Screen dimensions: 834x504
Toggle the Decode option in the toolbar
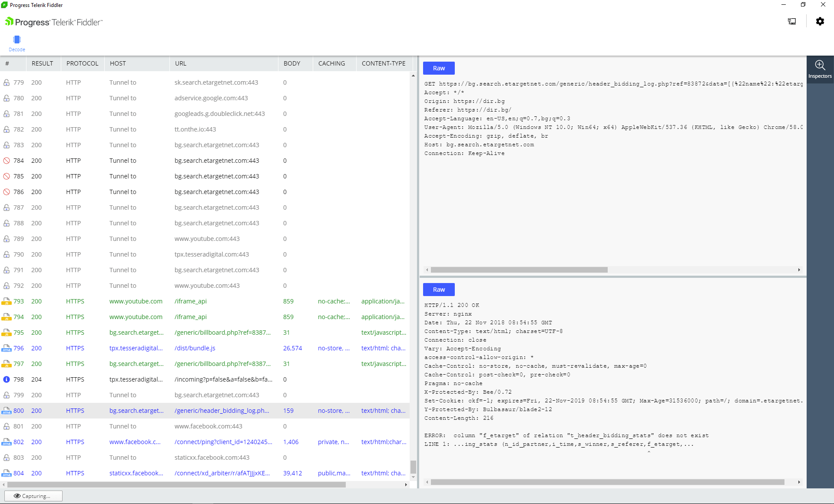pos(17,43)
